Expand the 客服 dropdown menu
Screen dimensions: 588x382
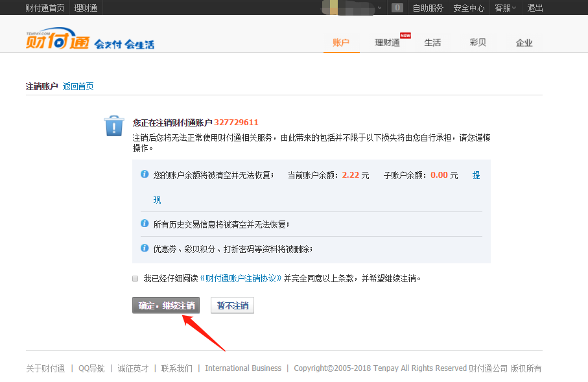505,8
